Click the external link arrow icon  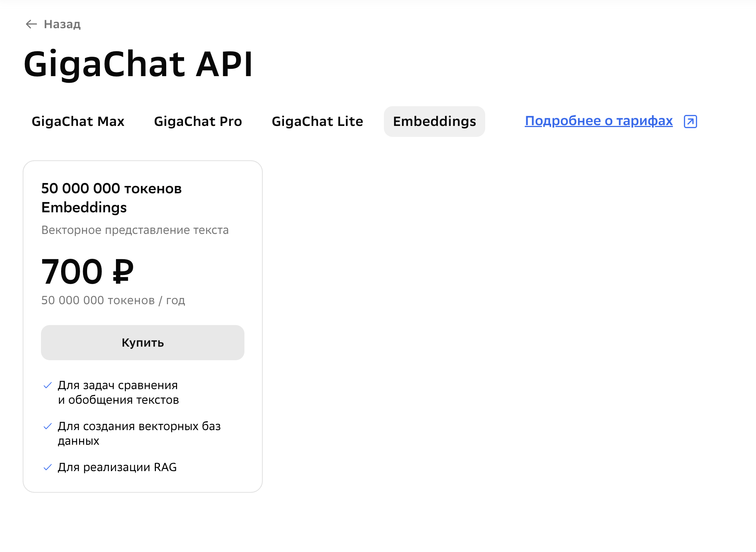pyautogui.click(x=690, y=121)
